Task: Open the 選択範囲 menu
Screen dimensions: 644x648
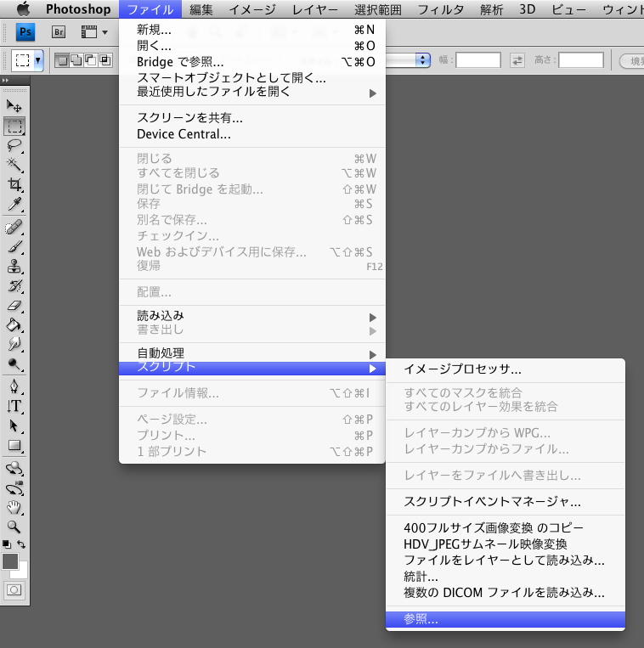Action: [x=378, y=9]
